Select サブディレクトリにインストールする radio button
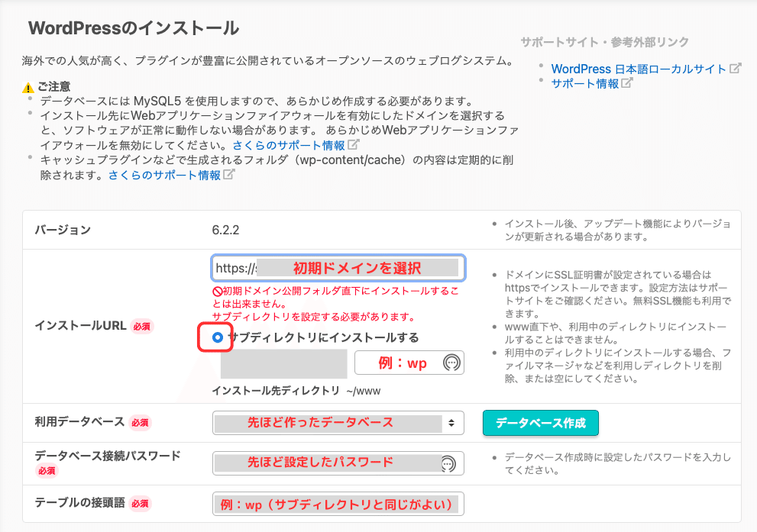Image resolution: width=757 pixels, height=532 pixels. pos(217,337)
